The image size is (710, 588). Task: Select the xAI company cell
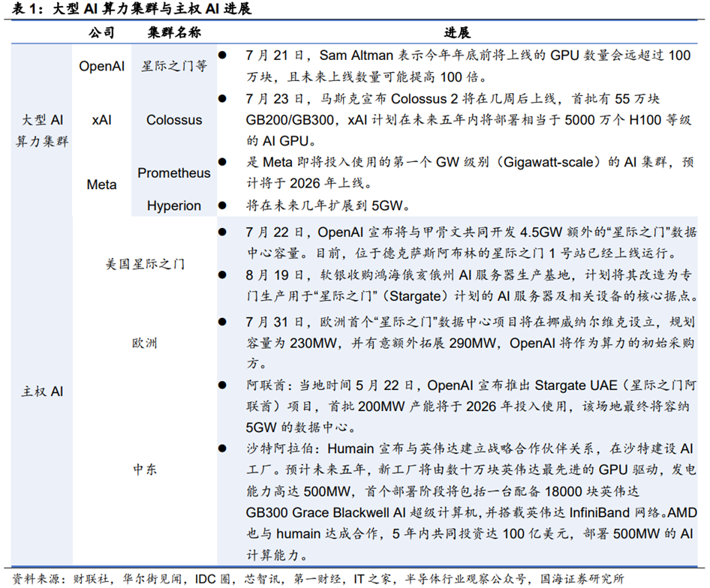[101, 119]
